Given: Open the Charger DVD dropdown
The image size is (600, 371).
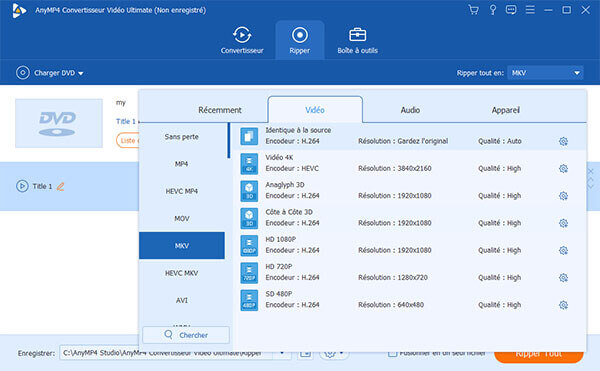Looking at the screenshot, I should 50,73.
